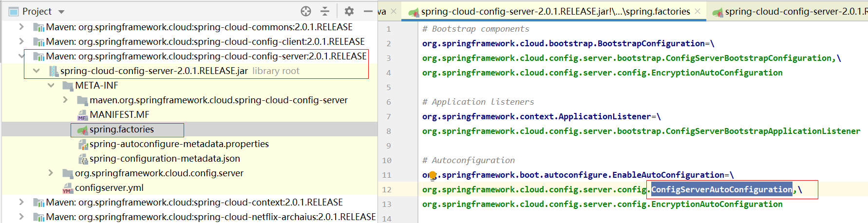Expand Maven spring-cloud-netflix-archaius library node

(21, 217)
